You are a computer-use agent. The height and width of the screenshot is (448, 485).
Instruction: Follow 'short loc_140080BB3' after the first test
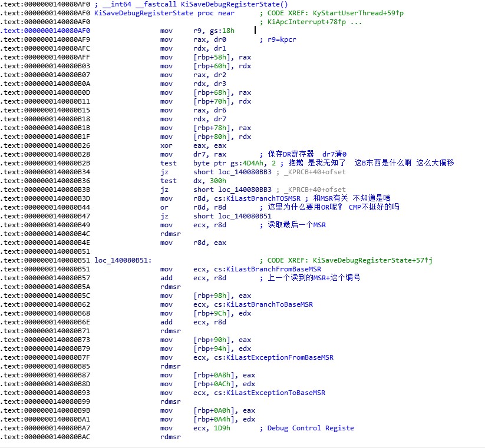232,172
